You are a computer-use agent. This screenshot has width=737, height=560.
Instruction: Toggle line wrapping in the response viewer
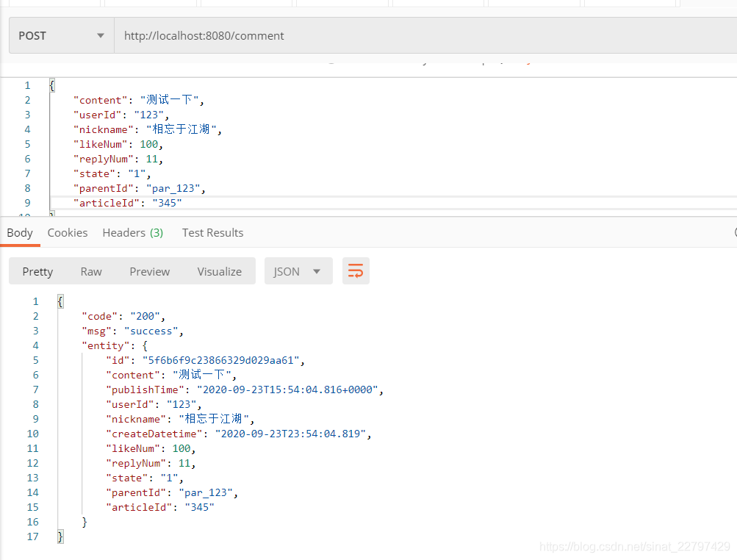356,270
